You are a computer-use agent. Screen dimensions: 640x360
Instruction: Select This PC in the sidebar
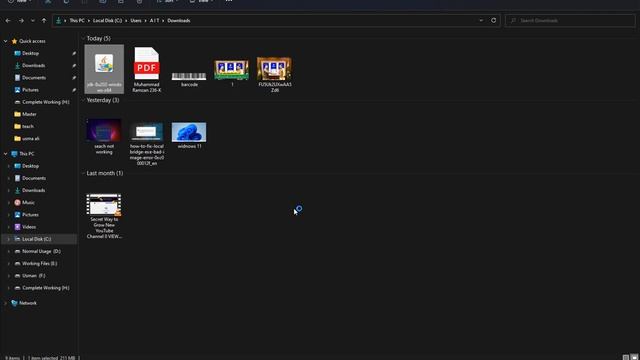point(27,154)
